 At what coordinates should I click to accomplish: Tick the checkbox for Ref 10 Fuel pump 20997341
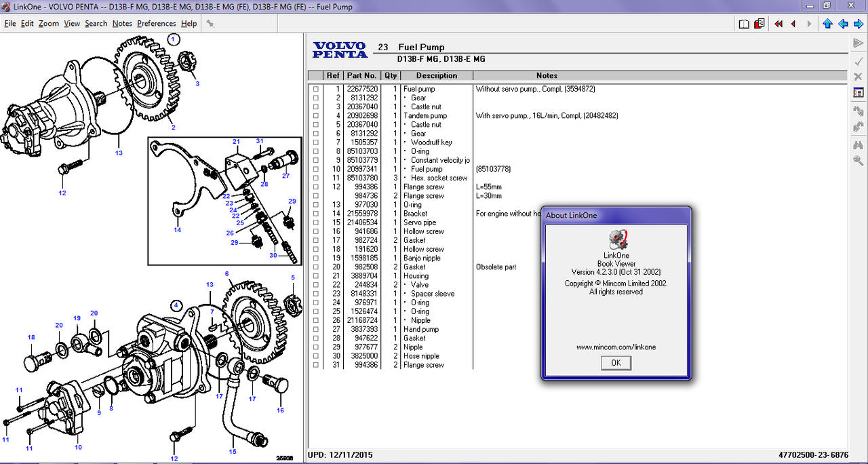click(x=315, y=169)
